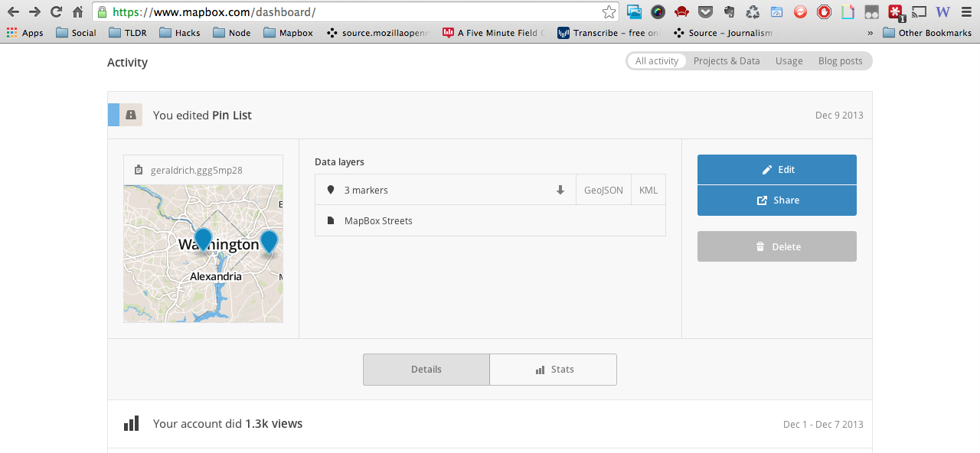The width and height of the screenshot is (980, 453).
Task: Export markers as GeoJSON
Action: [603, 190]
